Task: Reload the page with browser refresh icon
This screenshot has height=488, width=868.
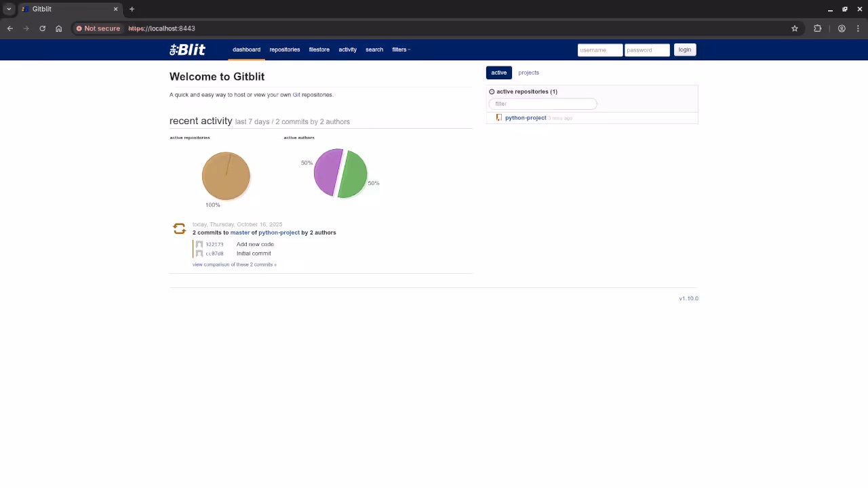Action: click(42, 28)
